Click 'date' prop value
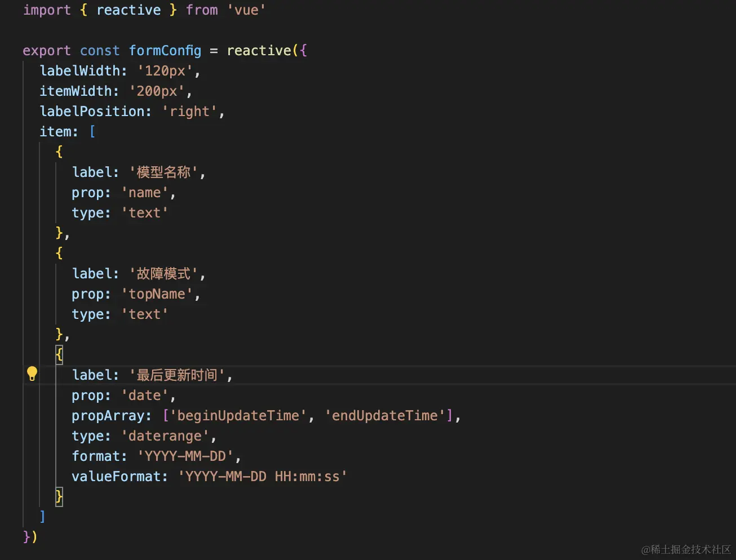Image resolution: width=736 pixels, height=560 pixels. click(145, 395)
